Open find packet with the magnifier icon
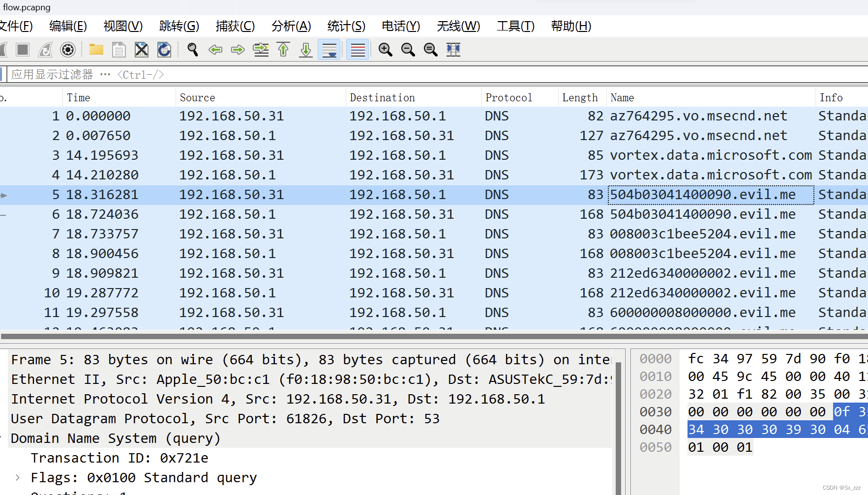 (192, 49)
